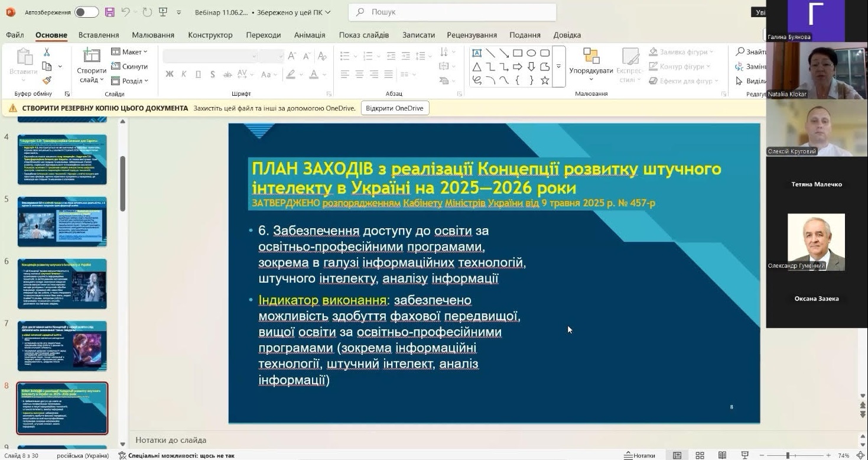This screenshot has width=868, height=460.
Task: Open the font name combo box
Action: [210, 56]
